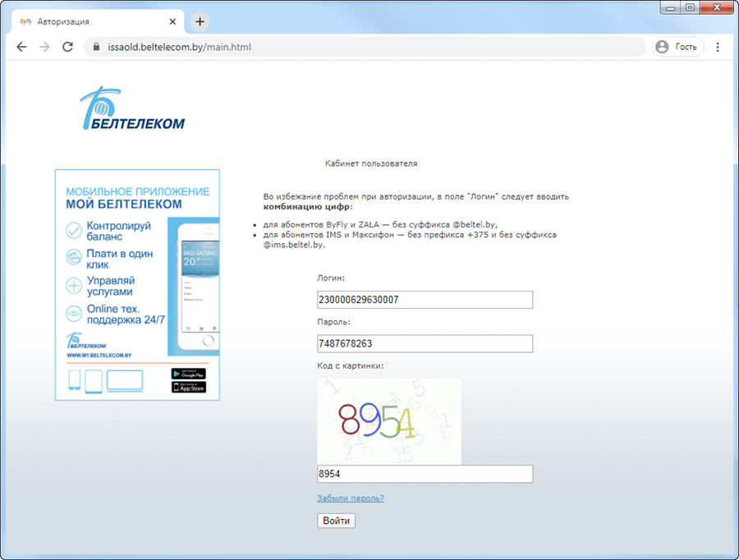Viewport: 739px width, 560px height.
Task: Reload the Beltelecom login page
Action: pos(67,47)
